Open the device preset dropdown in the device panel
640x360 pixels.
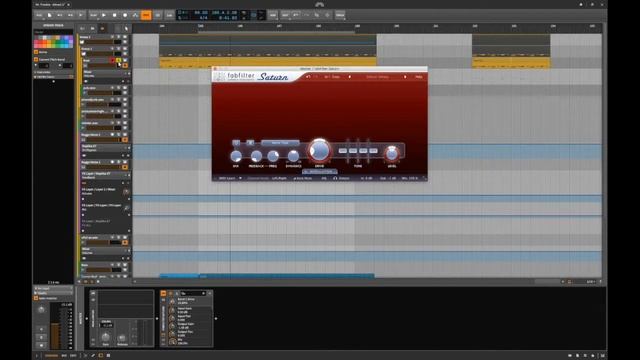tap(193, 293)
